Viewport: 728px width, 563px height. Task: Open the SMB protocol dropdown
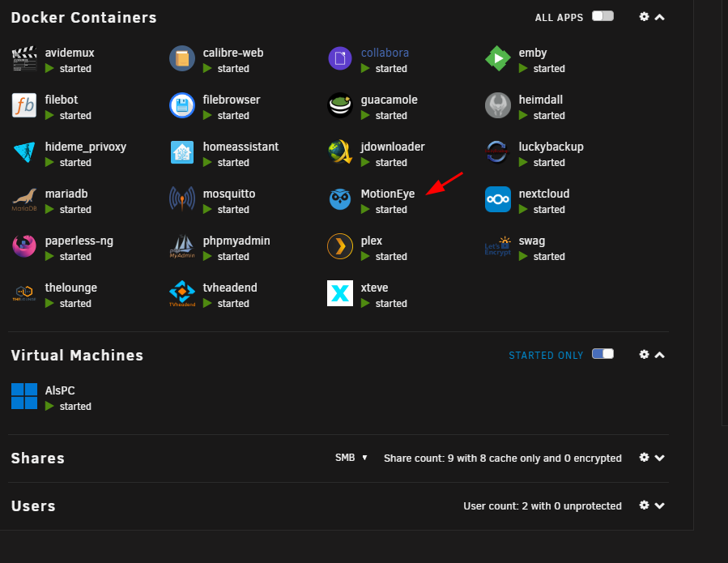[351, 458]
